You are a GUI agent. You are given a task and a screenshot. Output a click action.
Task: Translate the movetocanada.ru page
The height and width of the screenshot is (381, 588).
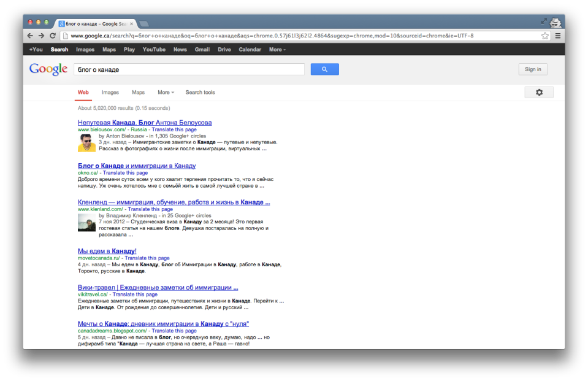147,258
